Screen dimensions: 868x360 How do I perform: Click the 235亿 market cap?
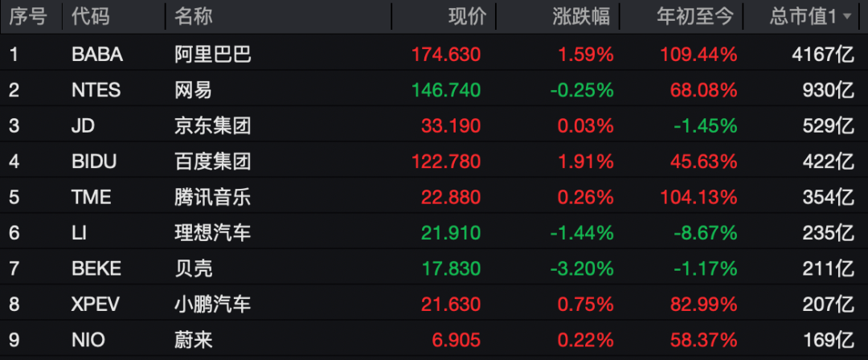[x=828, y=233]
